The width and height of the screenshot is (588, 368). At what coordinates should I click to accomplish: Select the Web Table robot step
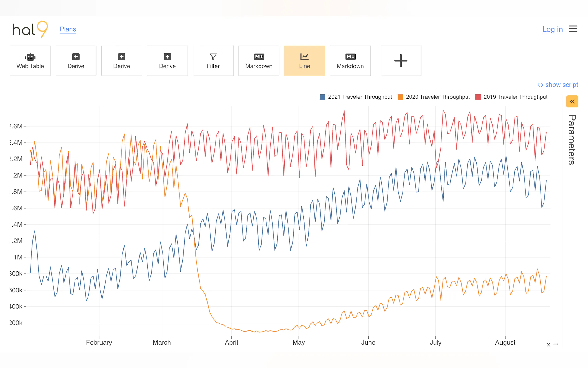tap(30, 61)
